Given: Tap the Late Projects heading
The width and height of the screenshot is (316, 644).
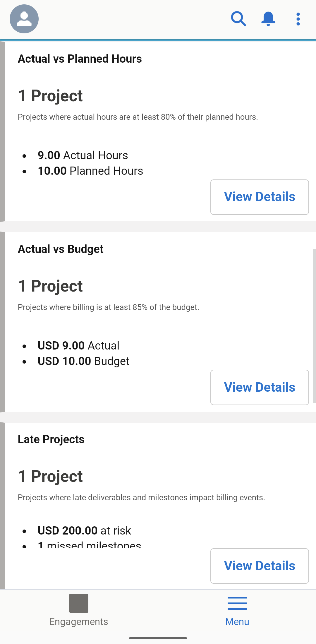Looking at the screenshot, I should click(51, 439).
